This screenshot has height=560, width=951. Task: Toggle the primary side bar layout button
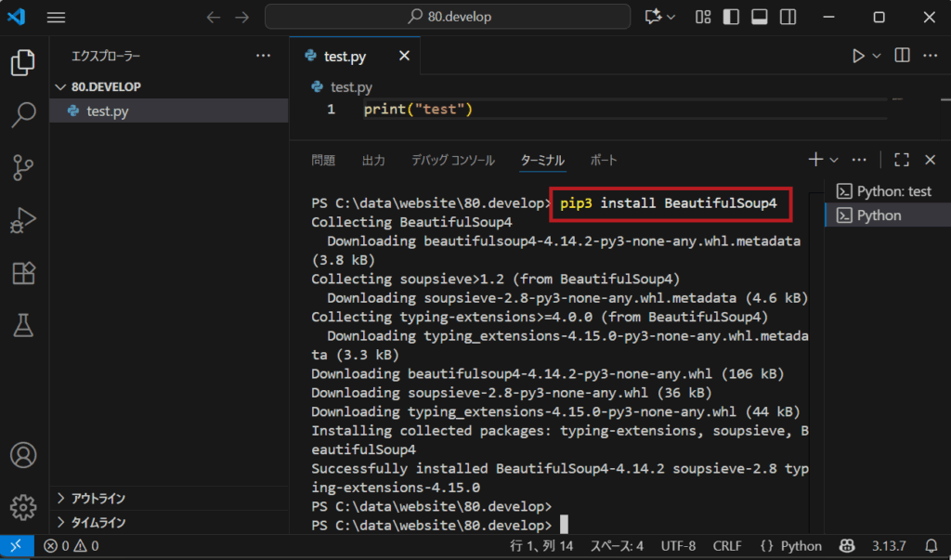[731, 17]
